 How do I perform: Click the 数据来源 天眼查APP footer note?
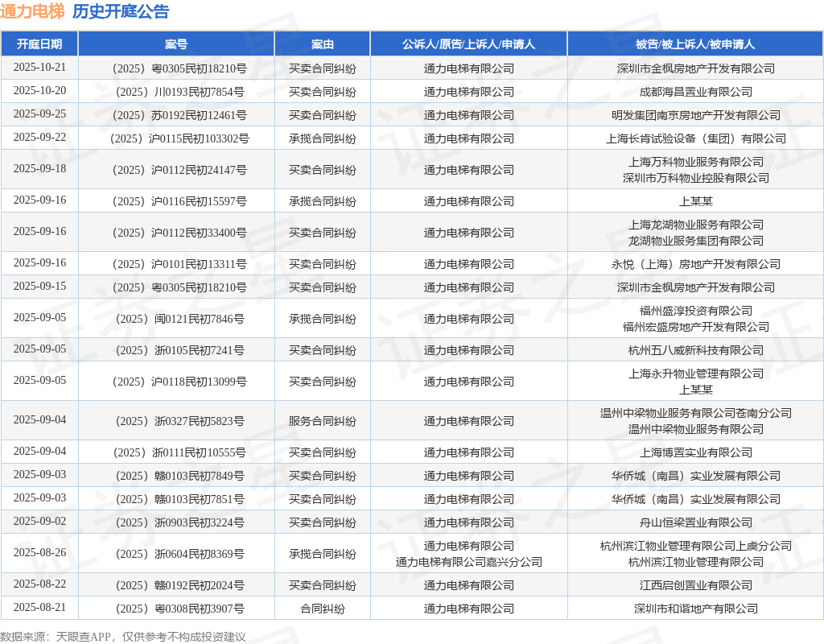123,638
